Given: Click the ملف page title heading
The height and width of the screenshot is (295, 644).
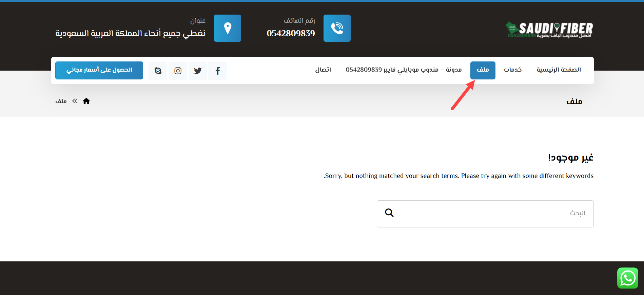Looking at the screenshot, I should click(x=574, y=102).
